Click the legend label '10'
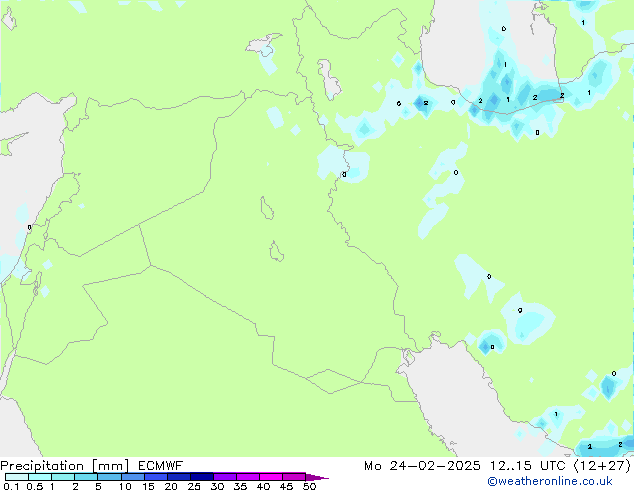634x490 pixels. [125, 486]
